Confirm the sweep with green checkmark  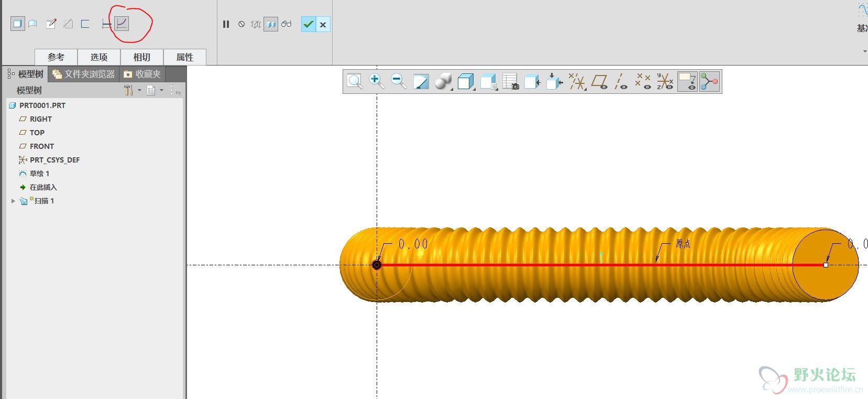click(309, 24)
